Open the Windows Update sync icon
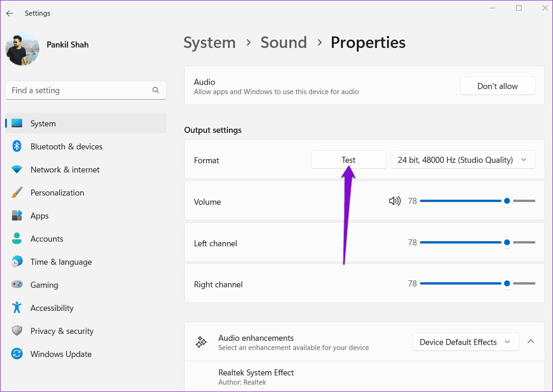Viewport: 553px width, 392px height. click(x=17, y=354)
